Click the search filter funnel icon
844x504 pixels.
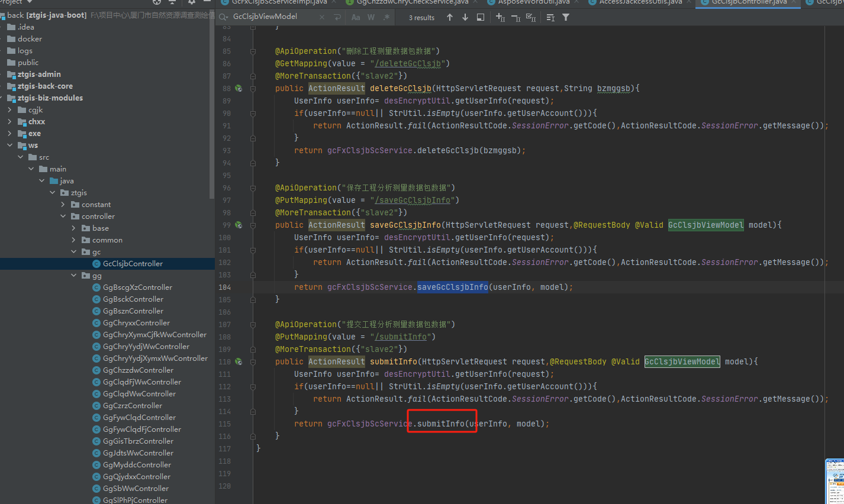click(566, 18)
